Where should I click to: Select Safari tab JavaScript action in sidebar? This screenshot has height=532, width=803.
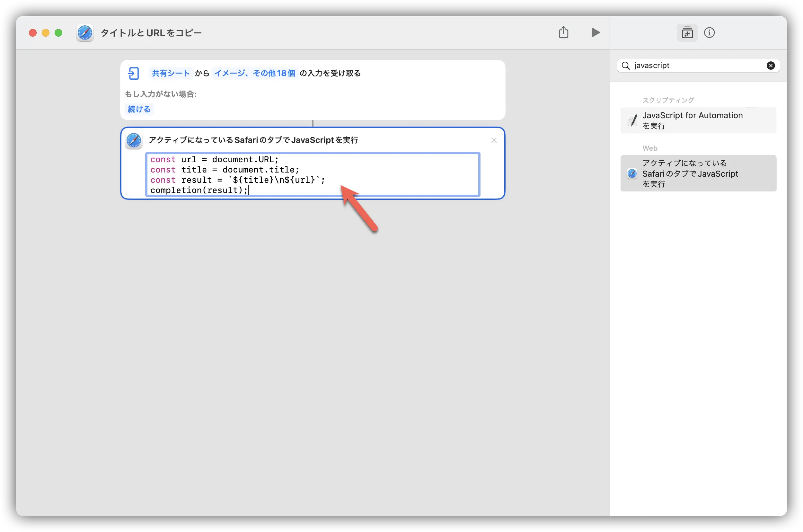698,173
